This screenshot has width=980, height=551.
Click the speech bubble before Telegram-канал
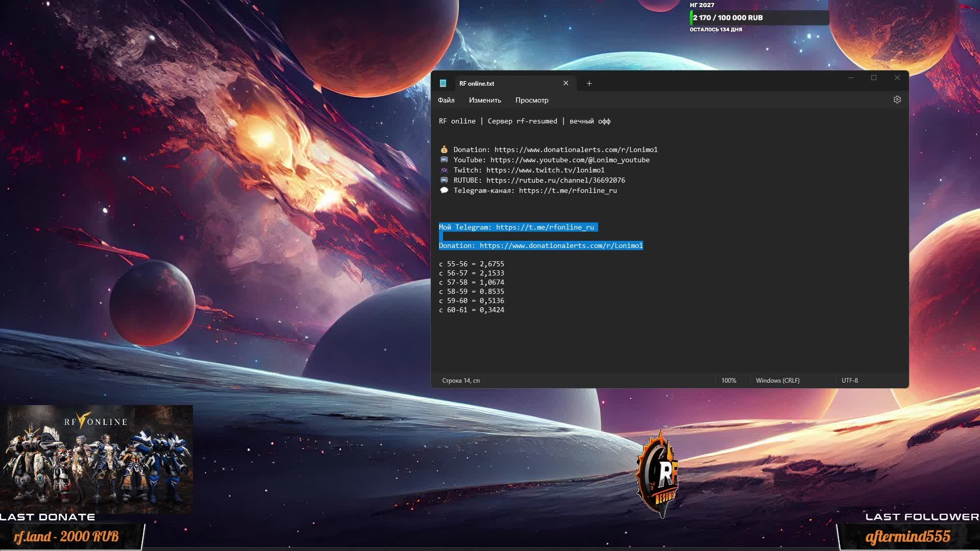point(444,190)
